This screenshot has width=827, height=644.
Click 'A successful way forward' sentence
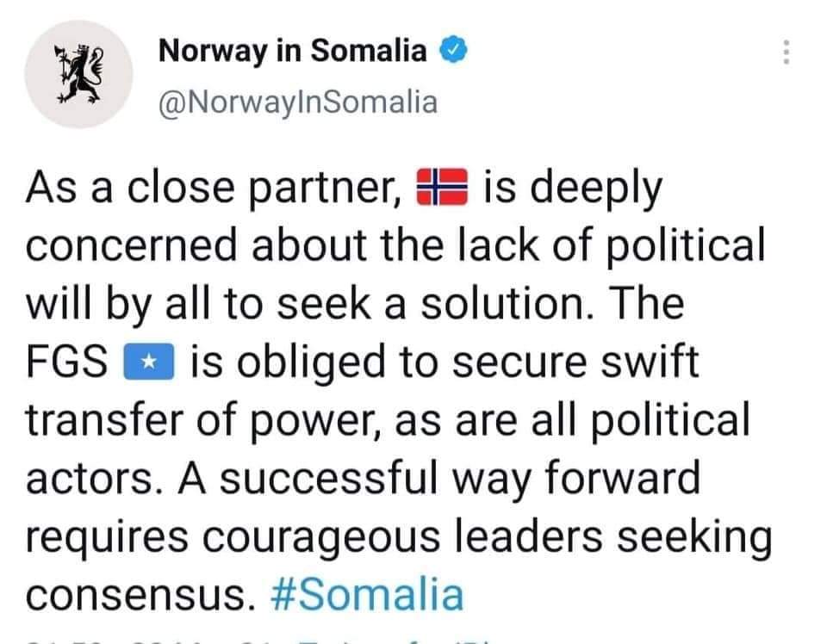(439, 479)
